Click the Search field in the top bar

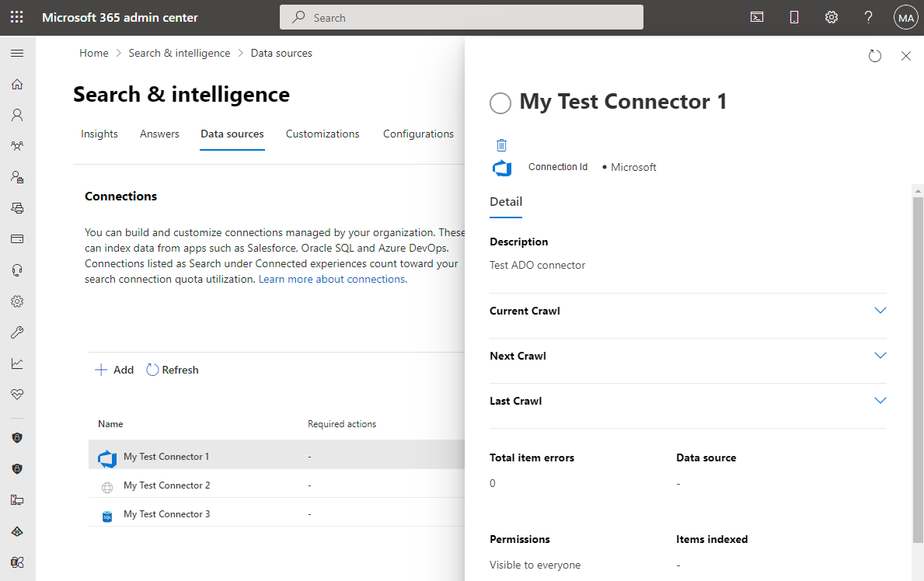coord(462,16)
